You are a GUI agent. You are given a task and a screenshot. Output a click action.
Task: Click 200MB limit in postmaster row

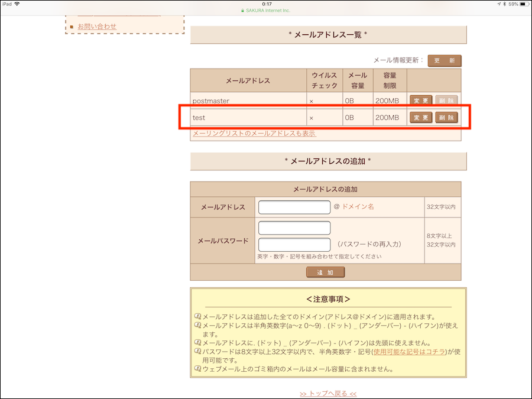tap(387, 100)
